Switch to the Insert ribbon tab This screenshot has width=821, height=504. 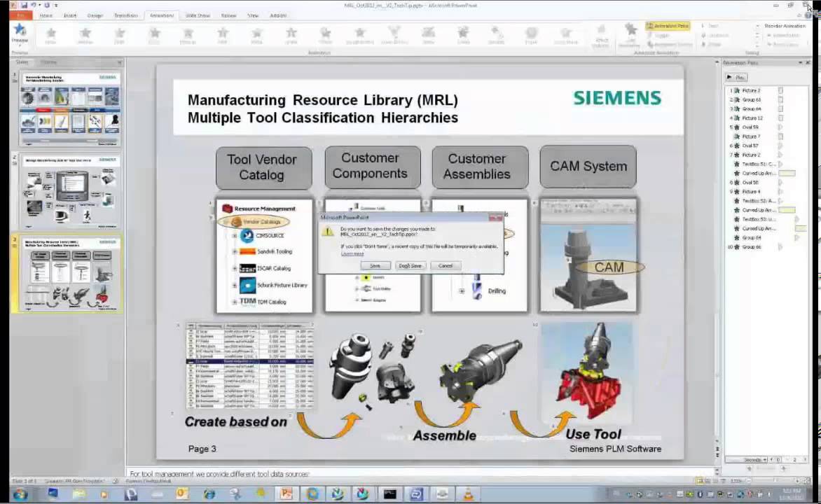tap(69, 15)
